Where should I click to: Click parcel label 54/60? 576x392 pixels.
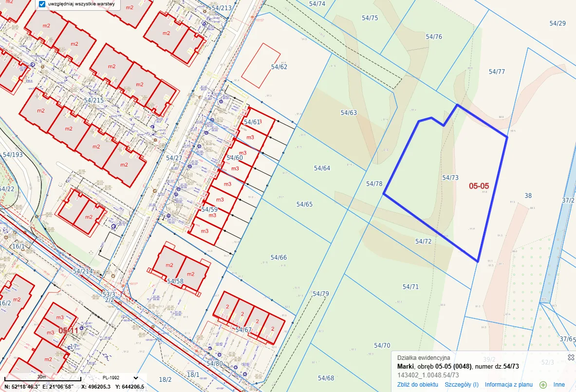point(234,158)
